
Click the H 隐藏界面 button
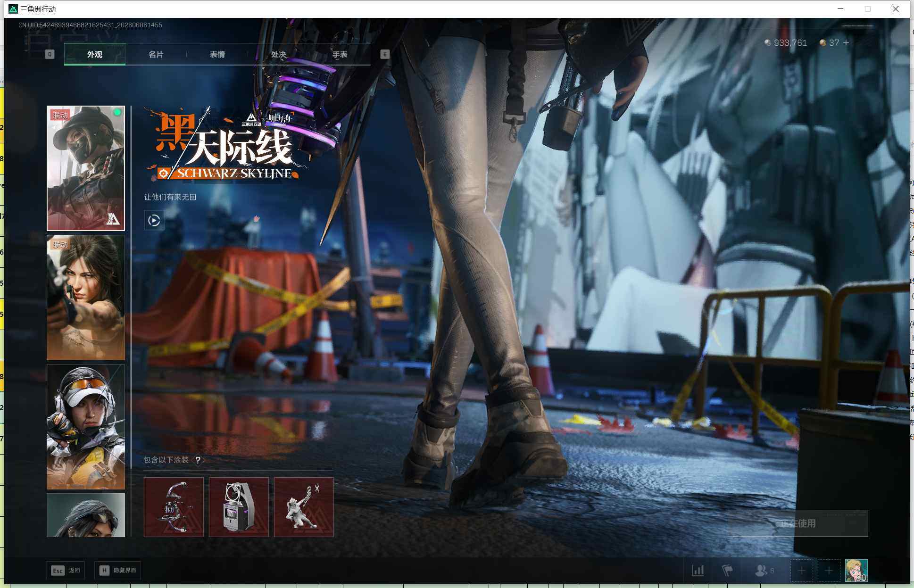pos(118,571)
